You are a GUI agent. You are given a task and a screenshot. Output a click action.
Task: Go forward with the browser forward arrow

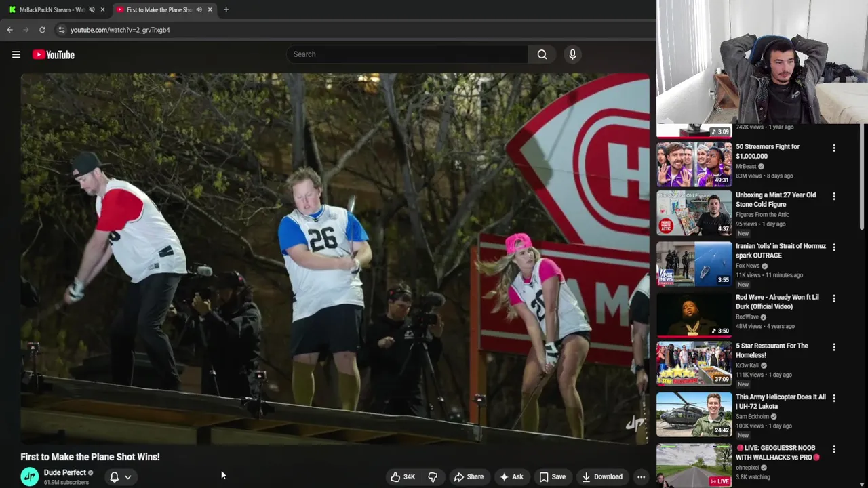(x=26, y=30)
